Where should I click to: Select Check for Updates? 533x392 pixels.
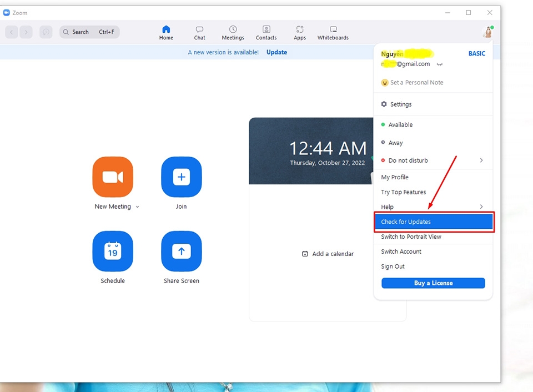click(x=434, y=222)
